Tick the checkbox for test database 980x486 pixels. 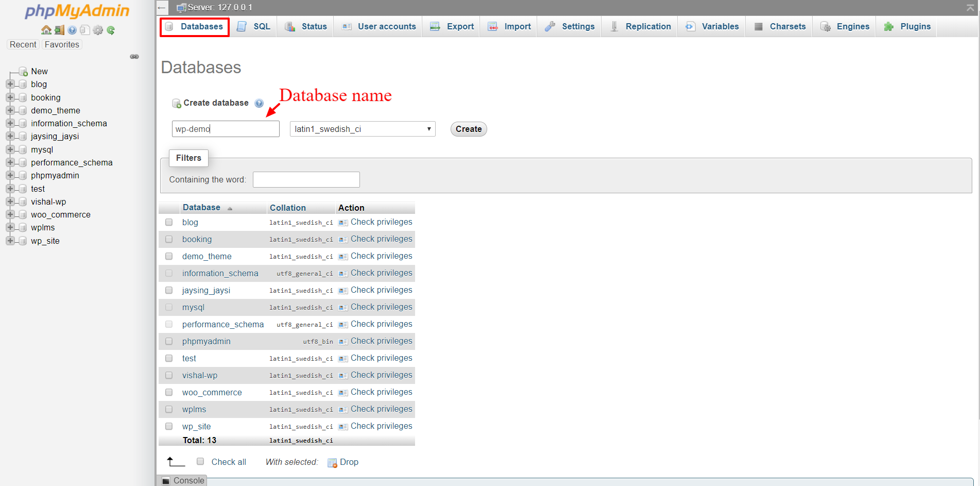169,358
